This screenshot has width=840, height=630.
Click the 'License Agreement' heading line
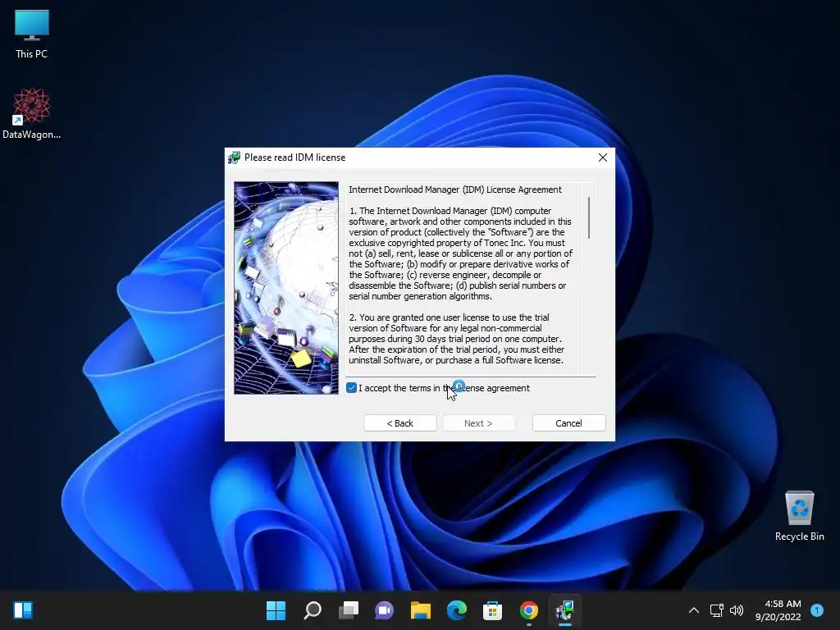click(455, 189)
